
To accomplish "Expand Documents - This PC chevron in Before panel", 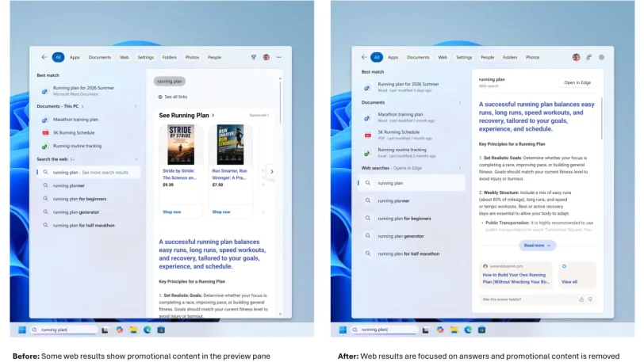I will pyautogui.click(x=136, y=106).
